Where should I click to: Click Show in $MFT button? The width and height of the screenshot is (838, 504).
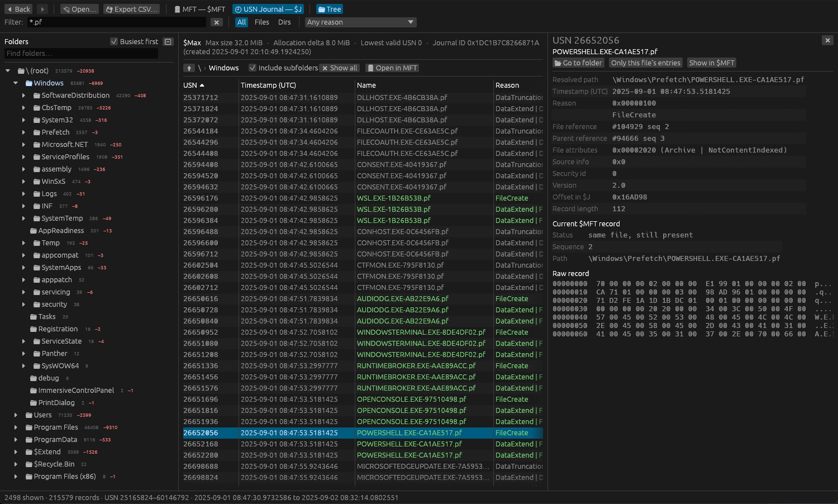point(712,63)
